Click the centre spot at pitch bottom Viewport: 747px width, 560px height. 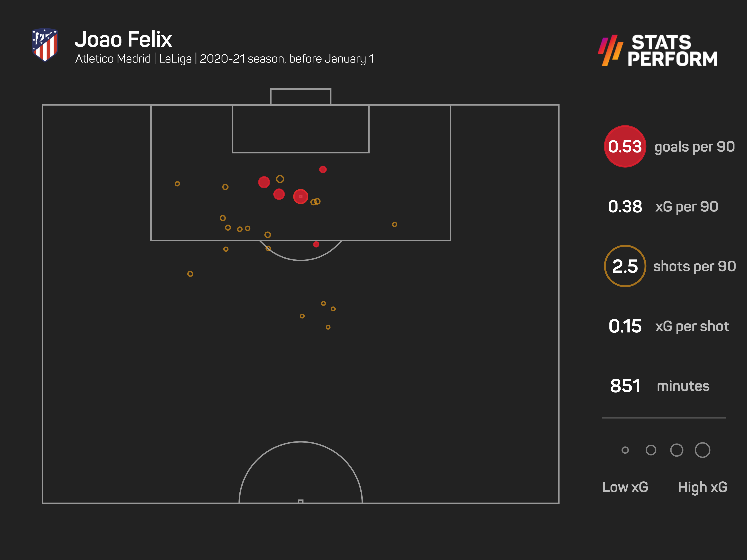[300, 501]
